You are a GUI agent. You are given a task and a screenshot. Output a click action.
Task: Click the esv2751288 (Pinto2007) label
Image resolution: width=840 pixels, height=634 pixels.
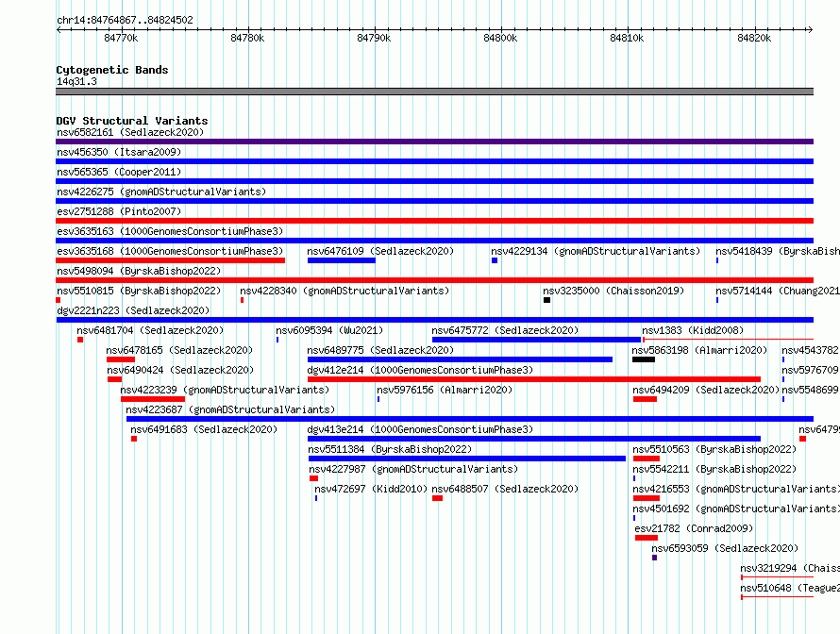pyautogui.click(x=119, y=211)
